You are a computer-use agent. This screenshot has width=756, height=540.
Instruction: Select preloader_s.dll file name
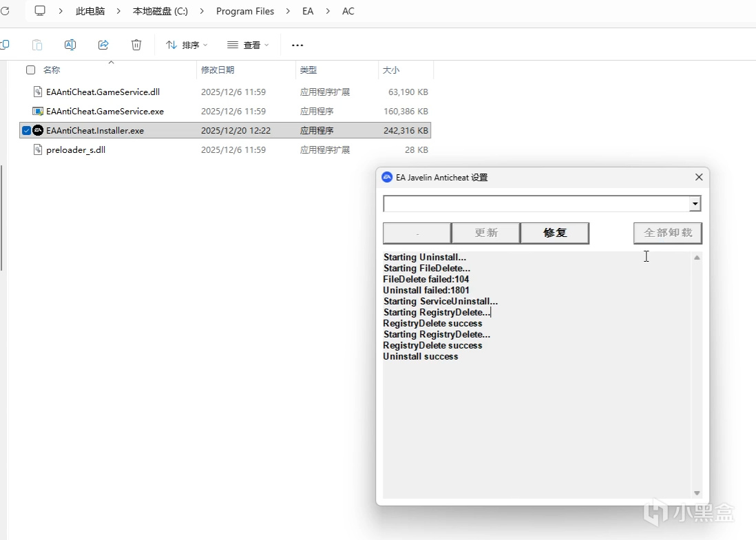pos(76,149)
